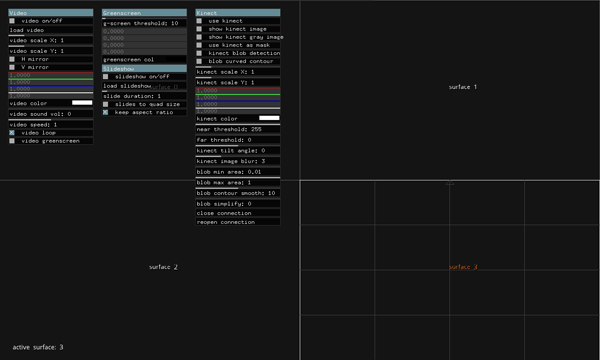Collapse the Slideshow panel header
The width and height of the screenshot is (600, 360).
[144, 68]
